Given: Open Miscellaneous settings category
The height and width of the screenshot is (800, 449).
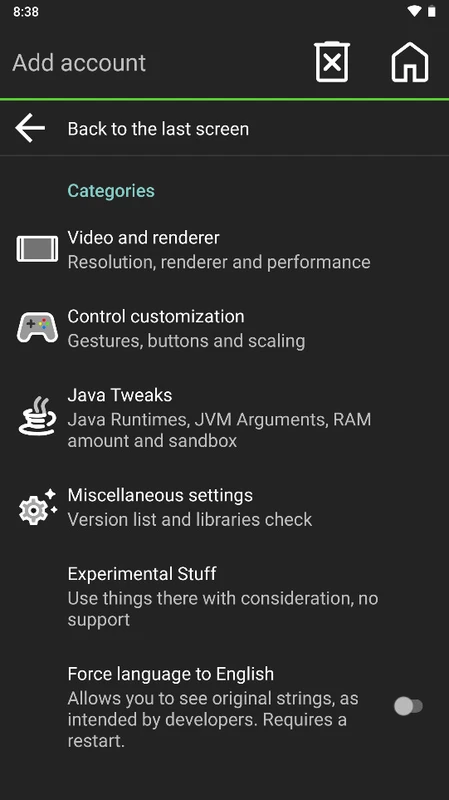Looking at the screenshot, I should [x=224, y=507].
